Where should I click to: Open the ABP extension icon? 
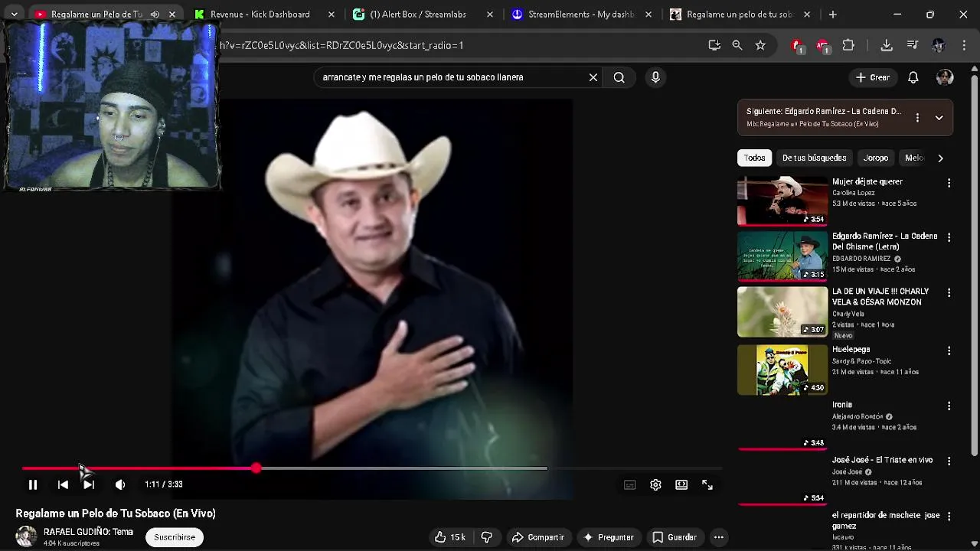822,46
